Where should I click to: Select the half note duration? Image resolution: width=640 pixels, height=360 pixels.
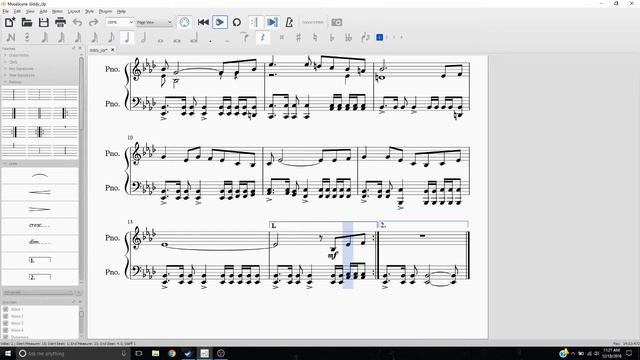tap(143, 38)
